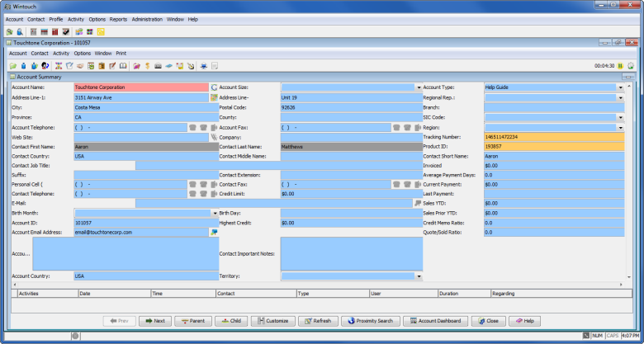The height and width of the screenshot is (344, 644).
Task: Click the green open-folder icon in account toolbar
Action: [13, 66]
